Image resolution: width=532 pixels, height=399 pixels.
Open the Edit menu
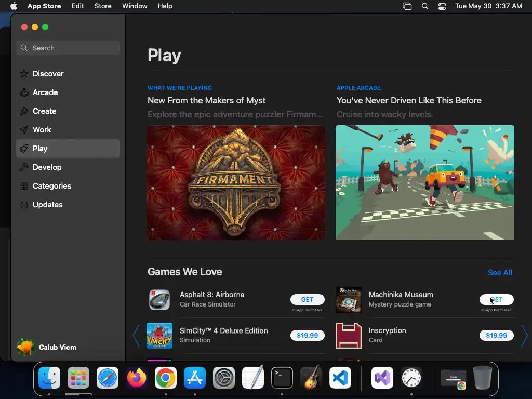[78, 6]
